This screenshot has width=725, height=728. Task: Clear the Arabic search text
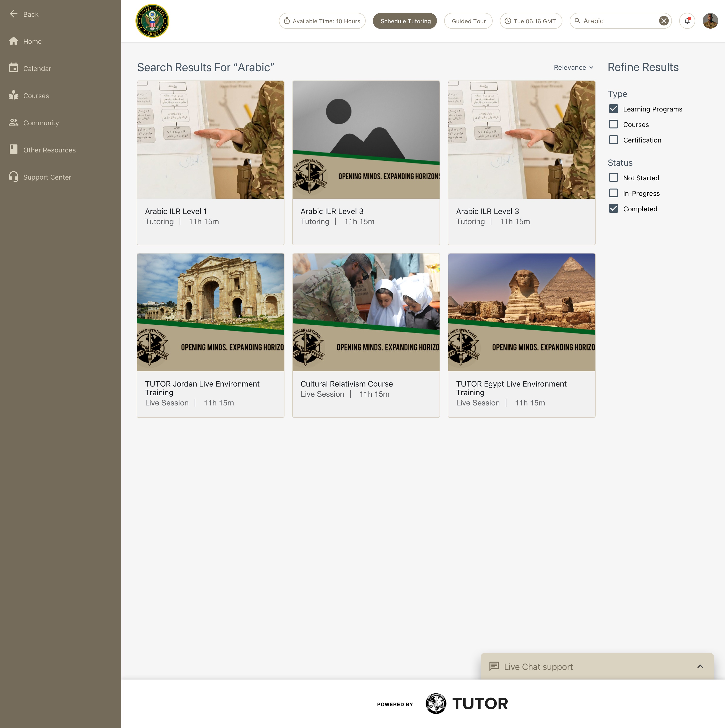pos(664,21)
